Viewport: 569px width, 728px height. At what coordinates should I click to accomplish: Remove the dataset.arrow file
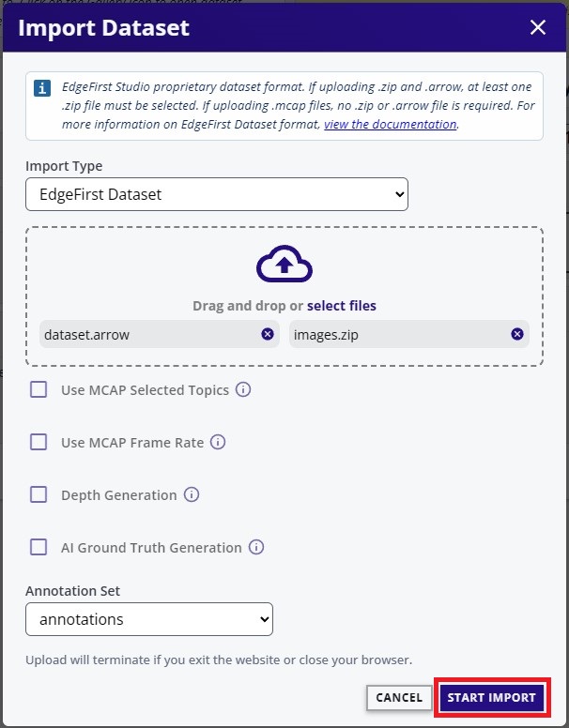coord(268,334)
